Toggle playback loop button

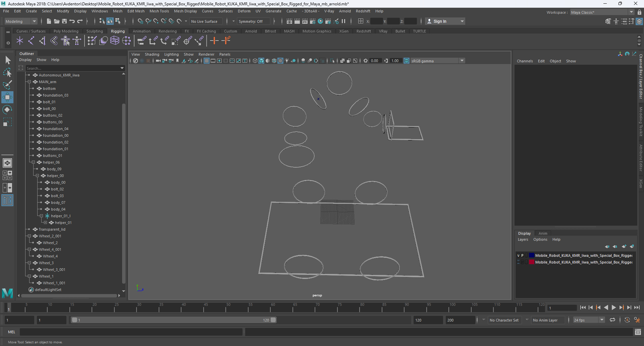[612, 320]
